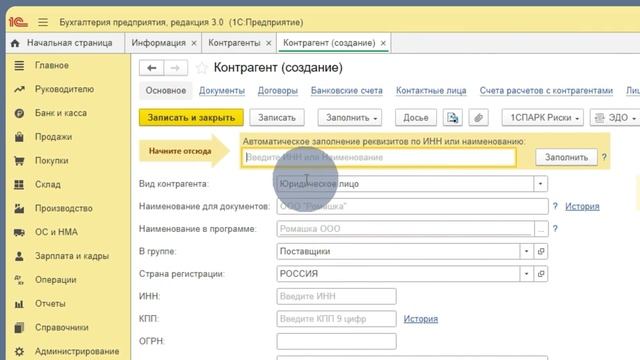Focus the Введите ИНН или наименование field

point(379,158)
